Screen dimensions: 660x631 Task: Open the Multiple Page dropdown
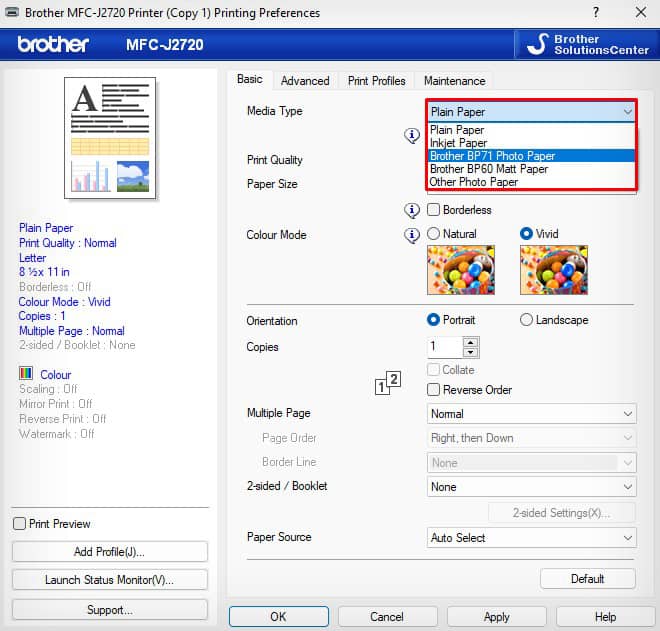click(531, 414)
